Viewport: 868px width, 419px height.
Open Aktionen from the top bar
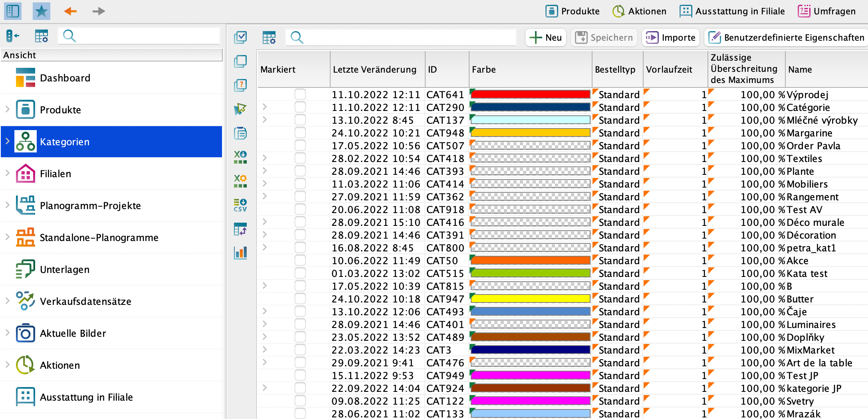639,11
